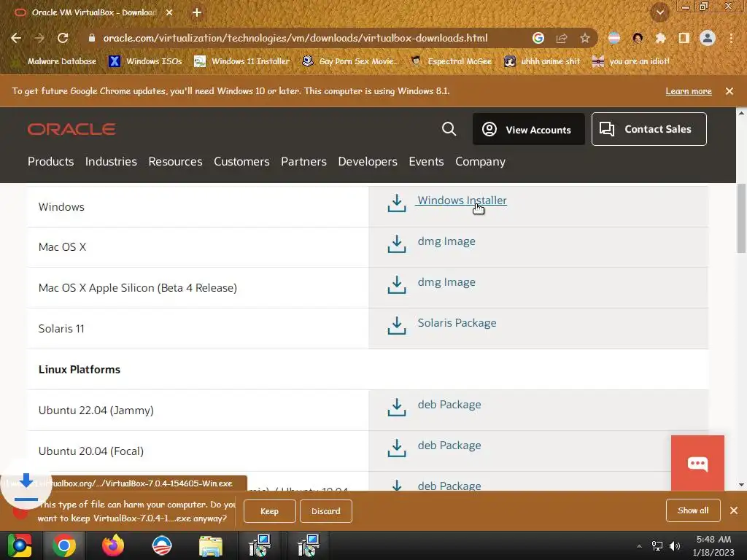Open the Partners menu
Screen dimensions: 747x560
point(303,161)
